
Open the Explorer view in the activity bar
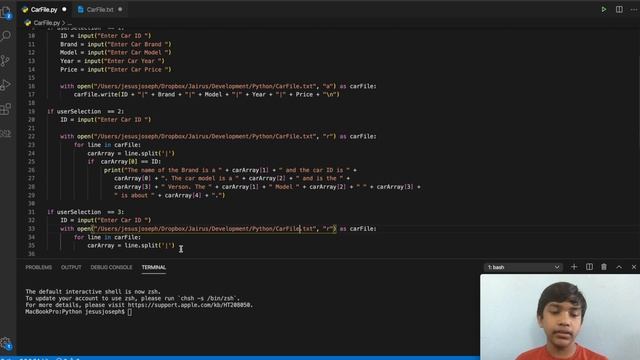(x=6, y=13)
